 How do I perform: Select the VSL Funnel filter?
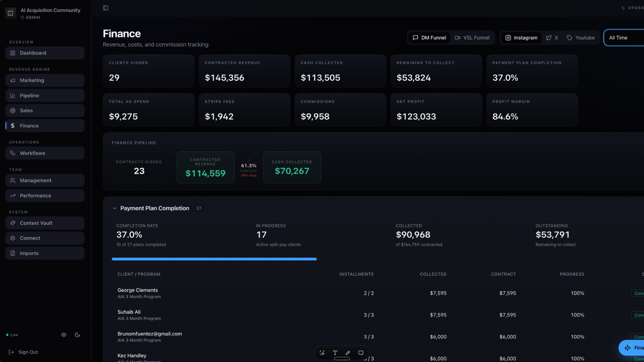pos(472,38)
